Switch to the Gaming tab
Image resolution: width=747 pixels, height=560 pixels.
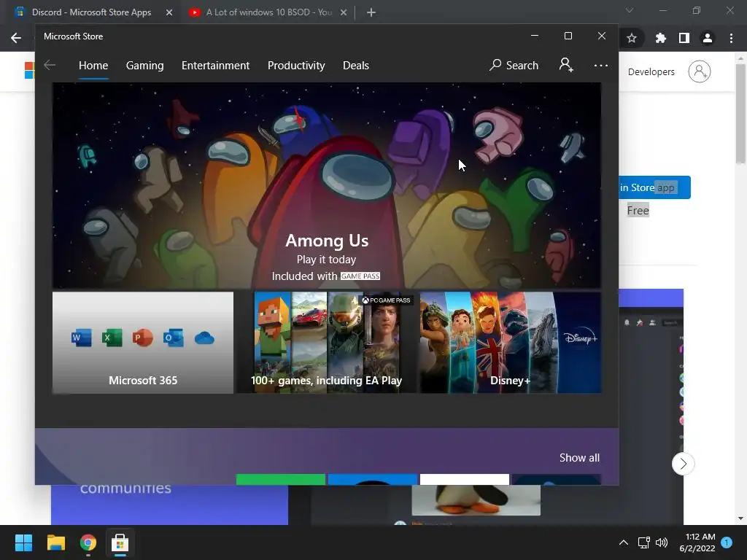[x=145, y=65]
